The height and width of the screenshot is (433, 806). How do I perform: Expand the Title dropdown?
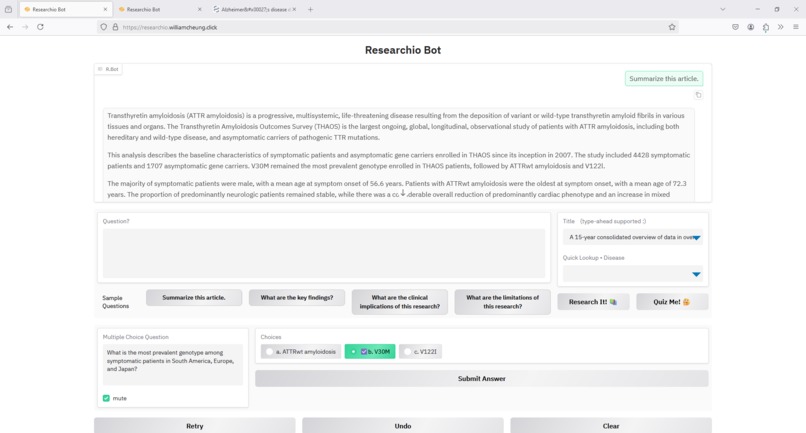click(x=696, y=238)
